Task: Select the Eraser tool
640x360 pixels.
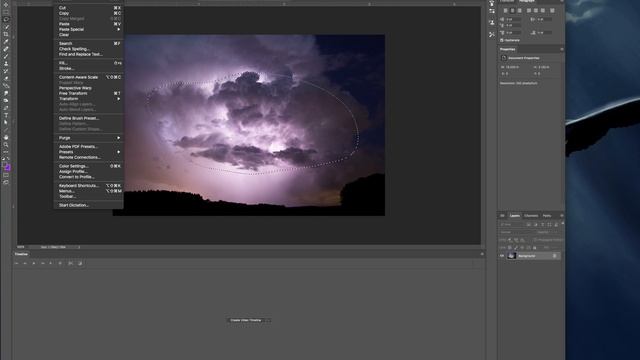Action: (x=6, y=78)
